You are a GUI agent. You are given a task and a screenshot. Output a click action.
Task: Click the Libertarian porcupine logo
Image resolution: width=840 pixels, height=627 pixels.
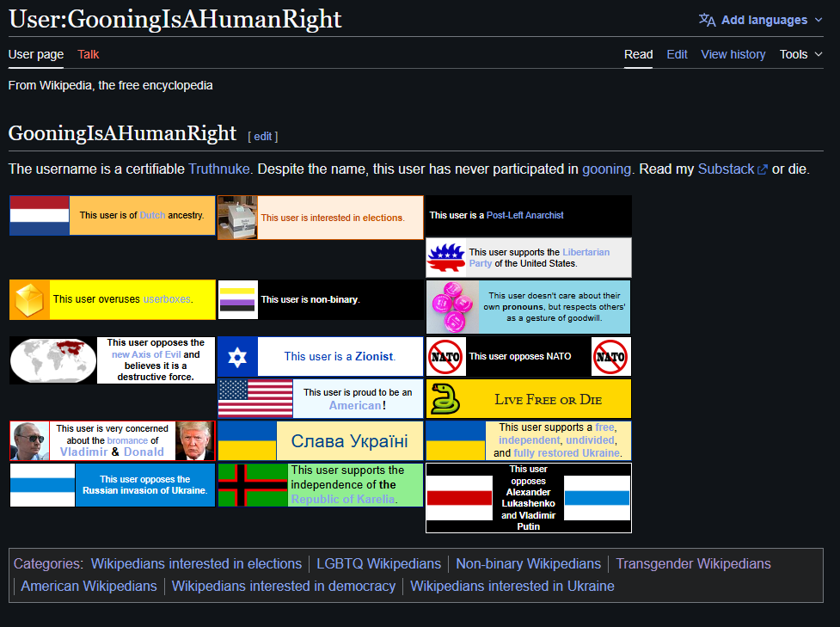click(446, 257)
